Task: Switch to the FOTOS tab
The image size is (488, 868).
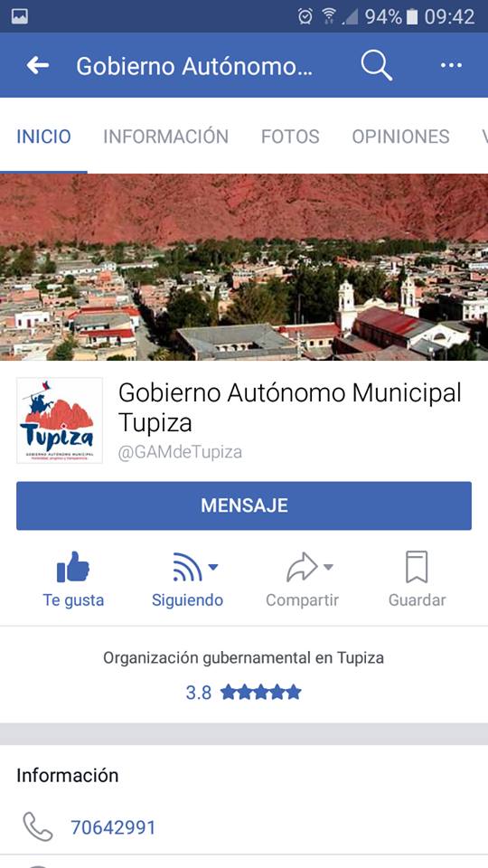Action: 290,137
